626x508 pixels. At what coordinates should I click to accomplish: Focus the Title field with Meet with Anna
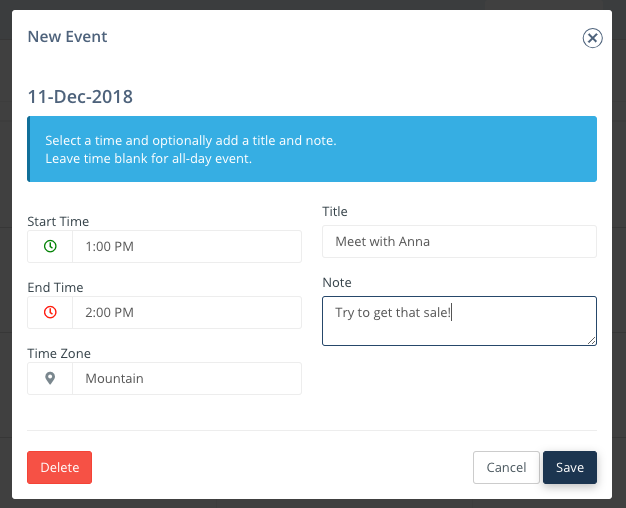[460, 242]
